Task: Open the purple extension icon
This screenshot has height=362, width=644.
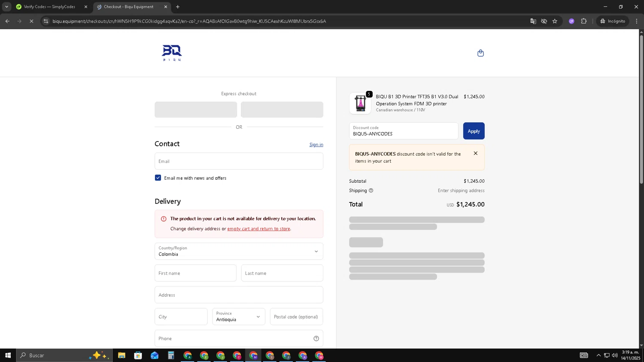Action: click(x=571, y=21)
